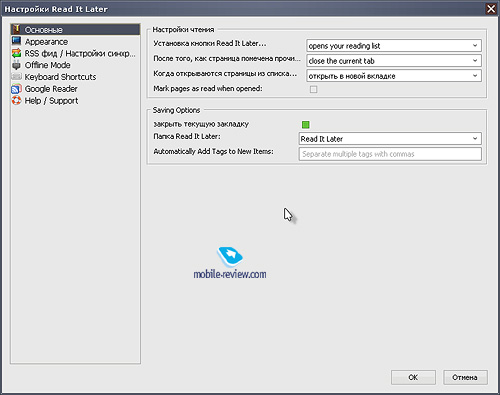The image size is (500, 395).
Task: Expand the 'close the current tab' dropdown
Action: pos(394,61)
